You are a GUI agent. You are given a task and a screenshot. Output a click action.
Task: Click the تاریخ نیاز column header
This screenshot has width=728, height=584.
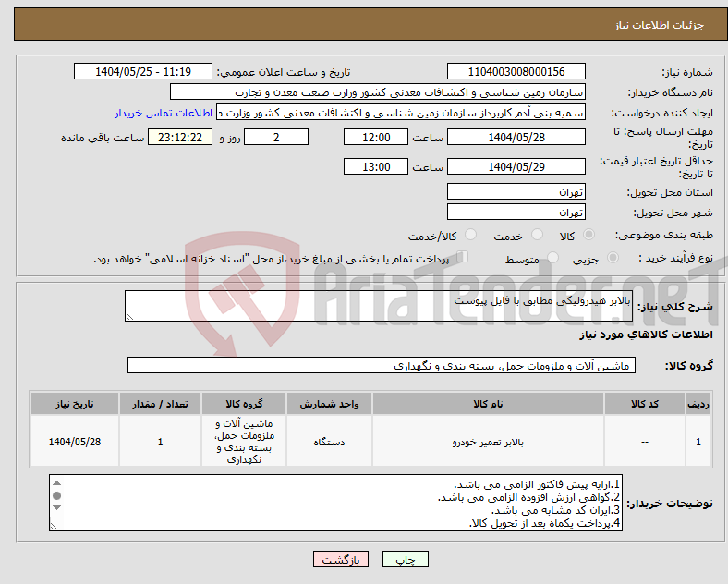pyautogui.click(x=75, y=404)
